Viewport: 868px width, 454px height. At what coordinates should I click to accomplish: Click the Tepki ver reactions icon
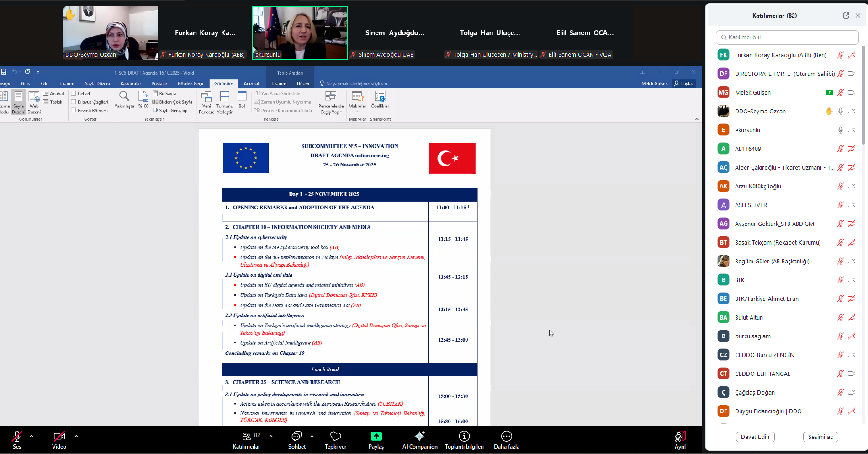click(335, 436)
